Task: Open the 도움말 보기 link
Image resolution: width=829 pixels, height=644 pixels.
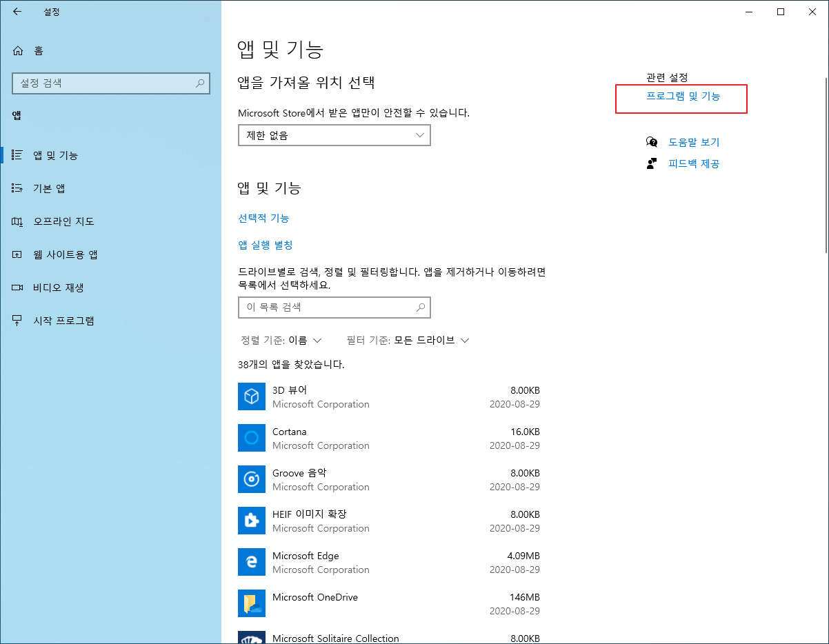Action: tap(694, 142)
